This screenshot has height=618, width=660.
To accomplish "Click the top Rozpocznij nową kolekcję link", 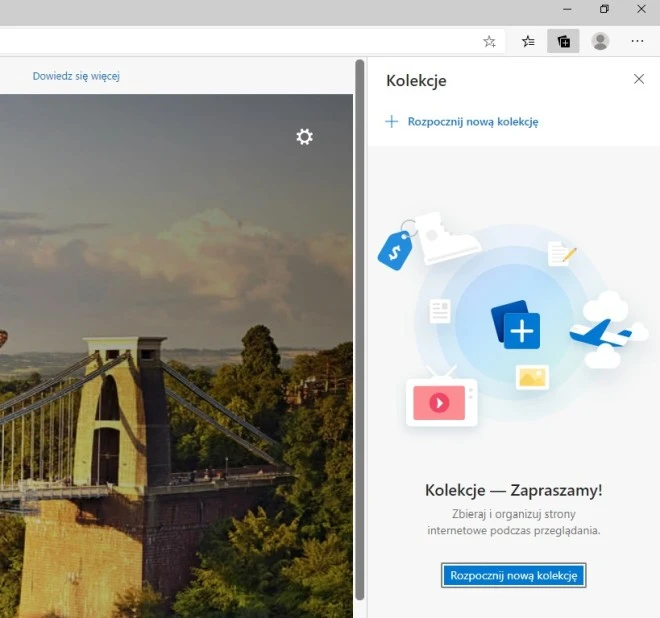I will pos(473,122).
